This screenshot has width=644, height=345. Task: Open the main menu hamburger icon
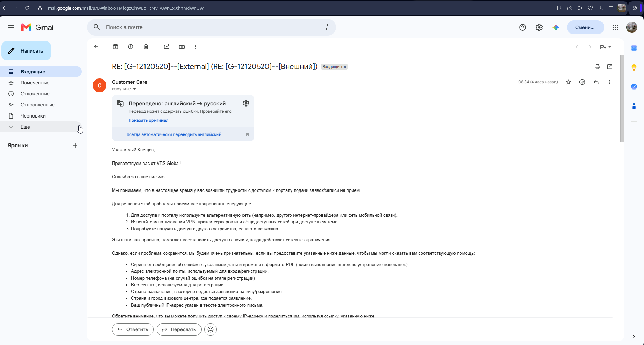(11, 27)
